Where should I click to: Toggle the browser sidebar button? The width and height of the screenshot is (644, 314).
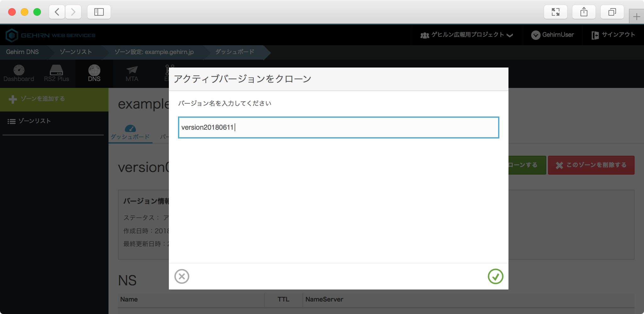[99, 12]
